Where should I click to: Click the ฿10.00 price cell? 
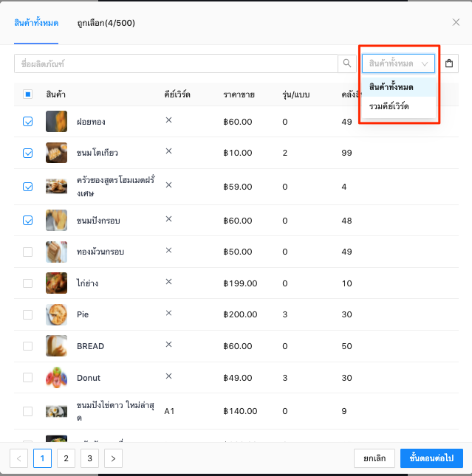tap(237, 153)
